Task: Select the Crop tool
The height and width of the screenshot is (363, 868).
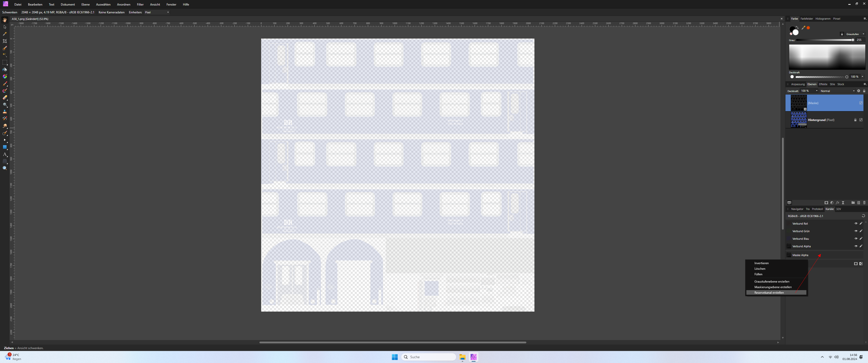Action: click(5, 41)
